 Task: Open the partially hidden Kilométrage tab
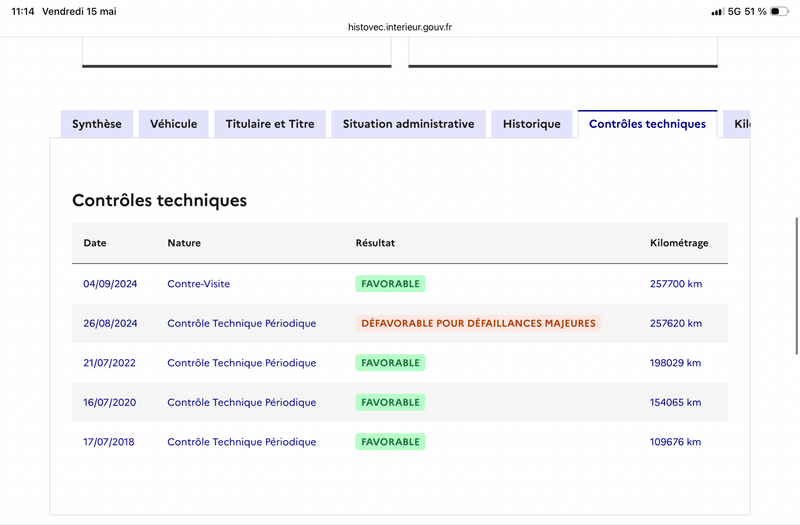coord(737,124)
